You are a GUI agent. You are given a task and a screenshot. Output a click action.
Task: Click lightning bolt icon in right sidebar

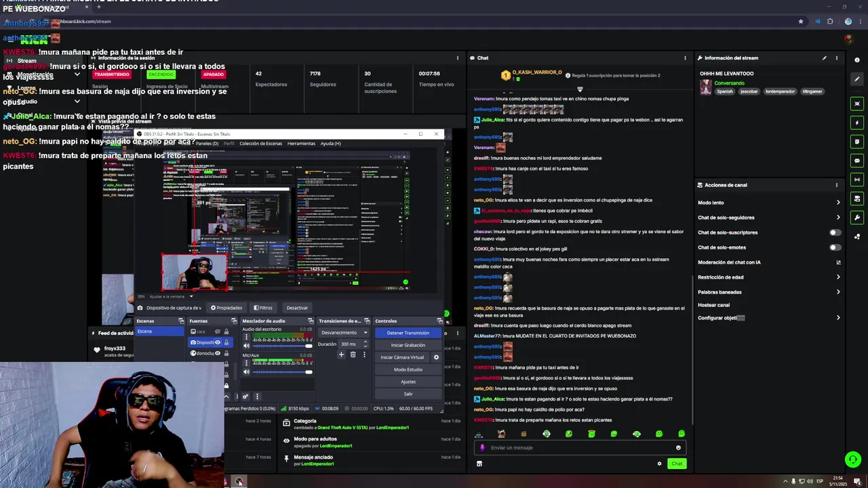[857, 123]
